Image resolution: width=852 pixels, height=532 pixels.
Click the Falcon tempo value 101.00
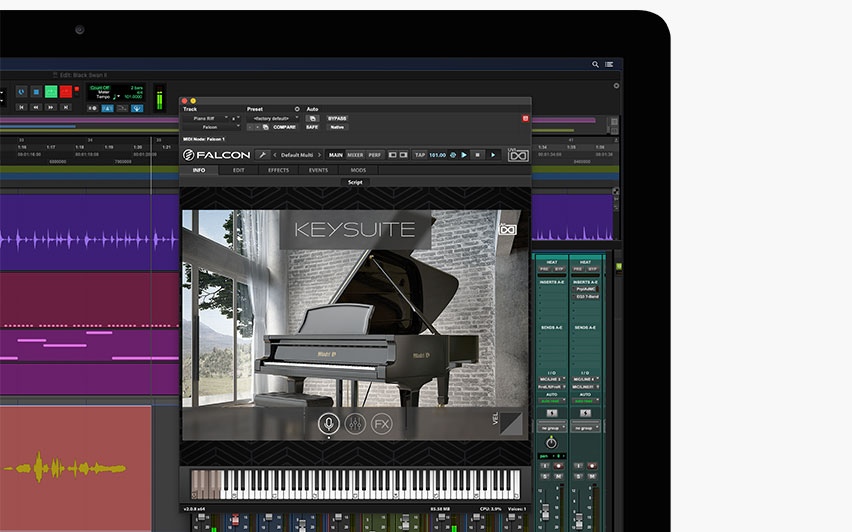pyautogui.click(x=437, y=155)
